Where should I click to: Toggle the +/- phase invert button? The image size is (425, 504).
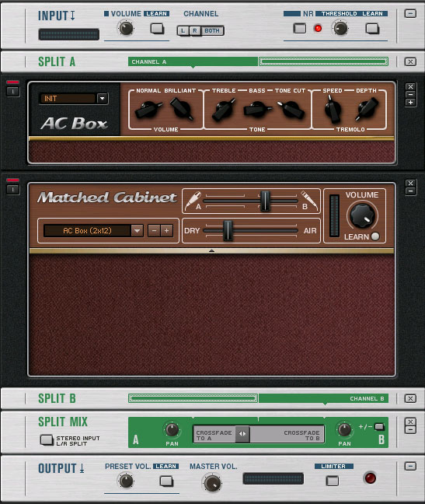[x=379, y=427]
